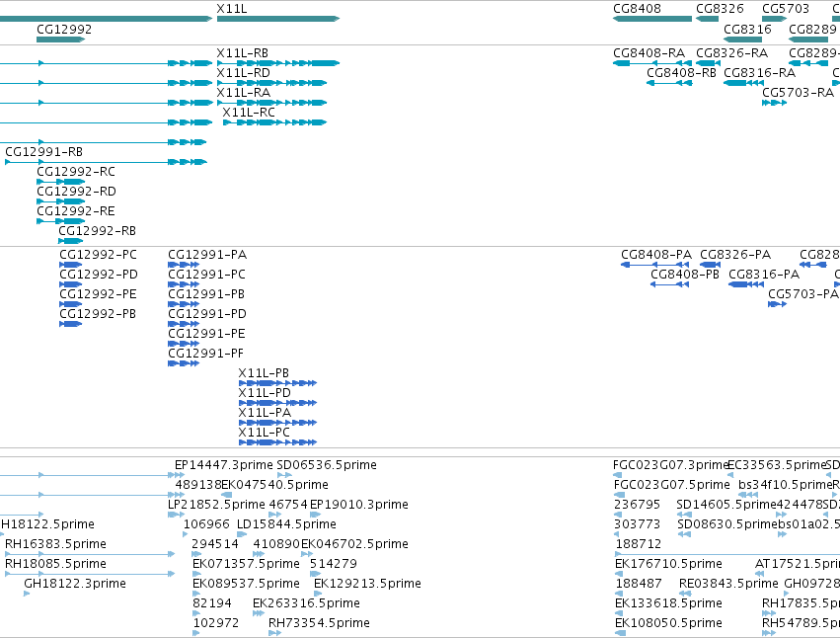Viewport: 840px width, 638px height.
Task: Select transcript X11L-RA label
Action: click(243, 93)
